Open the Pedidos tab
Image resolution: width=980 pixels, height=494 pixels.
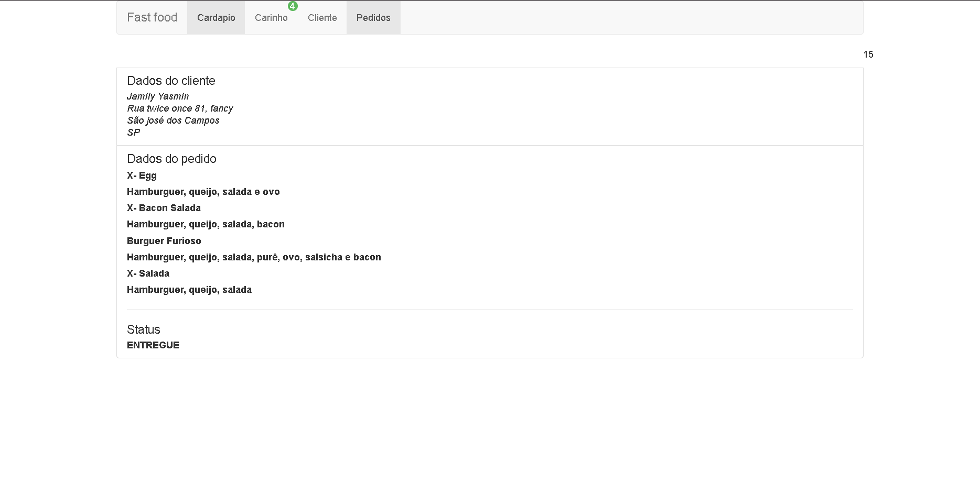pyautogui.click(x=373, y=17)
